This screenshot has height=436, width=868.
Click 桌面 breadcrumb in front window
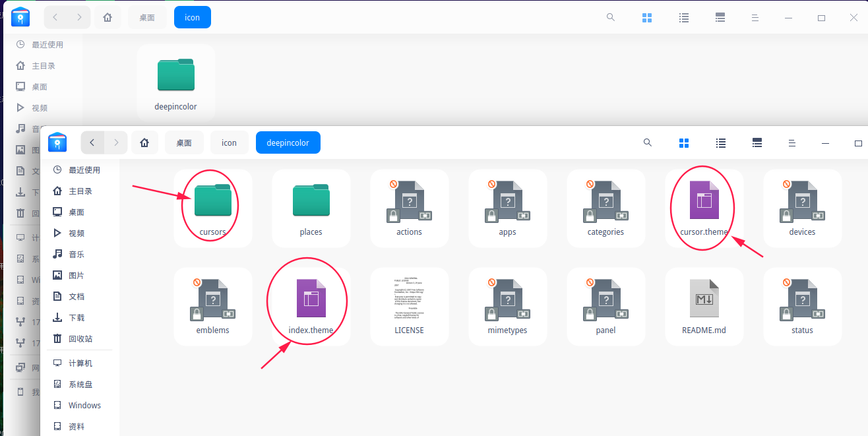(184, 142)
